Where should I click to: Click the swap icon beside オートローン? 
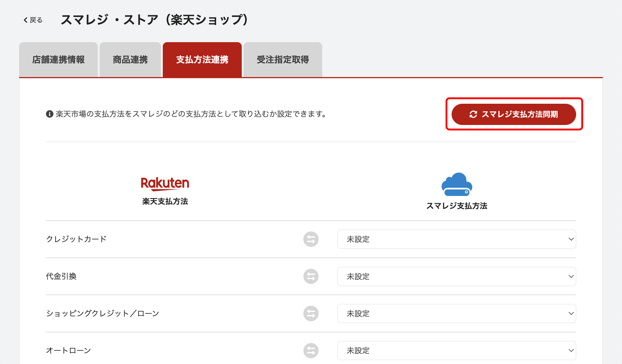(311, 351)
